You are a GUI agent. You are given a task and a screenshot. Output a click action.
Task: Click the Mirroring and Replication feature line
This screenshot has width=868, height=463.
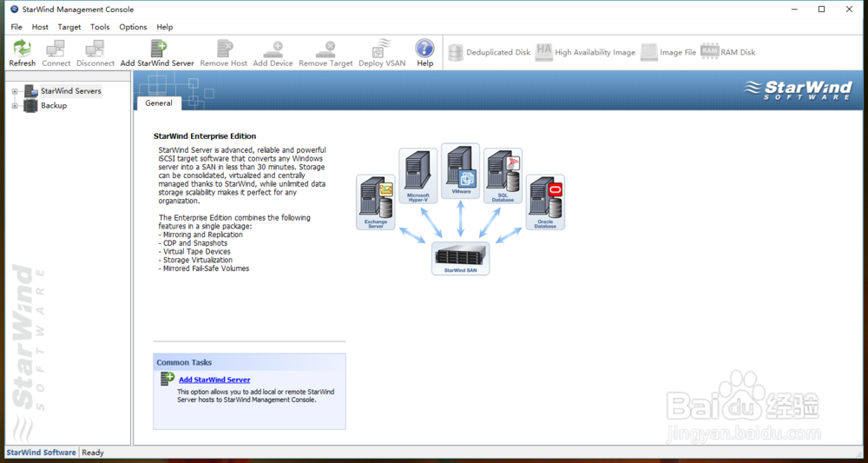pos(201,235)
